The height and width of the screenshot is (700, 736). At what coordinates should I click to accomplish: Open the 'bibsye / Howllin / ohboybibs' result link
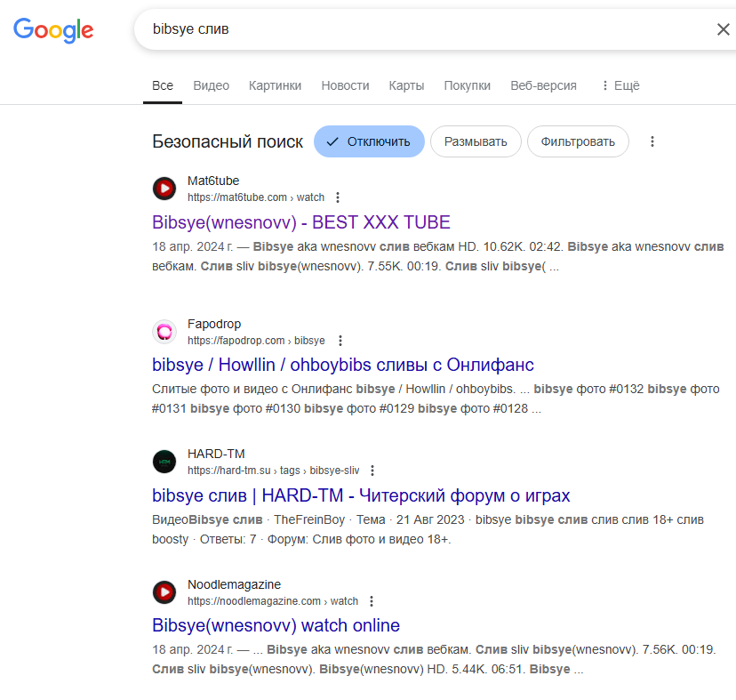click(342, 365)
